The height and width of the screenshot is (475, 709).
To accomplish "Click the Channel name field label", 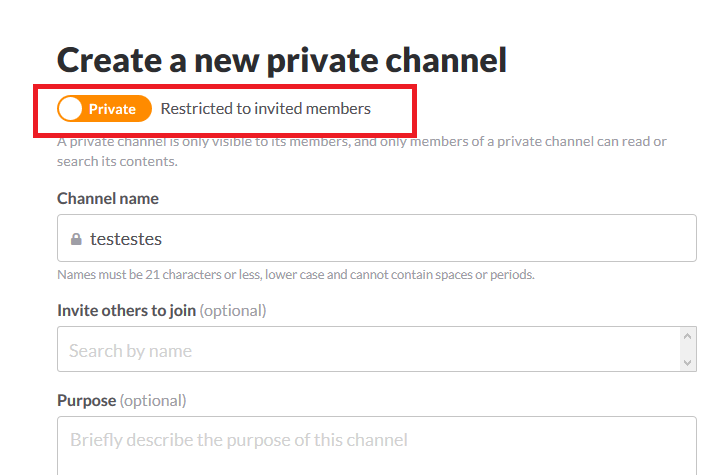I will click(108, 198).
